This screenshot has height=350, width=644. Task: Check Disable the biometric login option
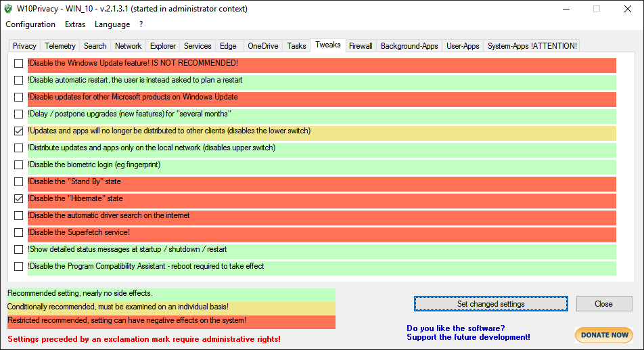coord(18,165)
